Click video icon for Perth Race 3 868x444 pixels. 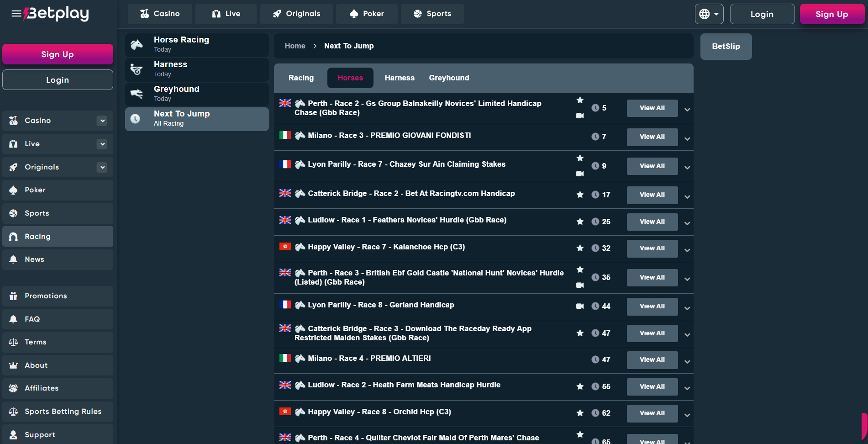[580, 285]
